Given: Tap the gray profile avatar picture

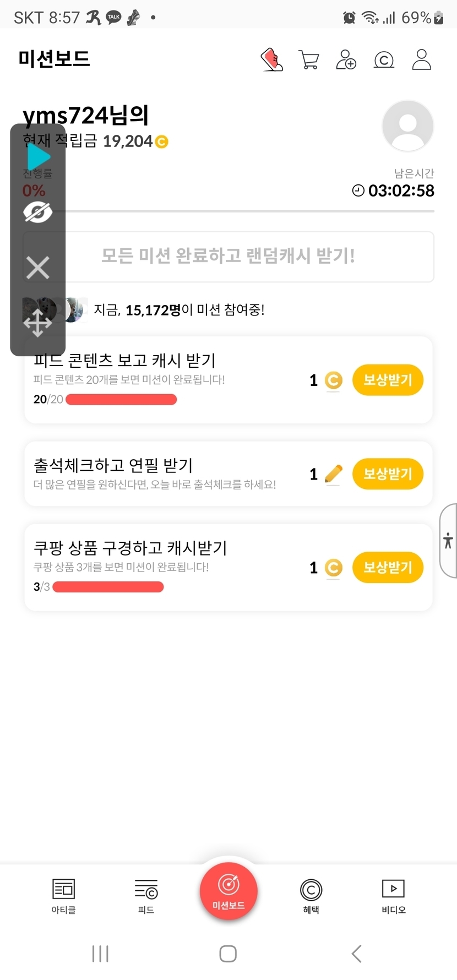Looking at the screenshot, I should pyautogui.click(x=407, y=126).
